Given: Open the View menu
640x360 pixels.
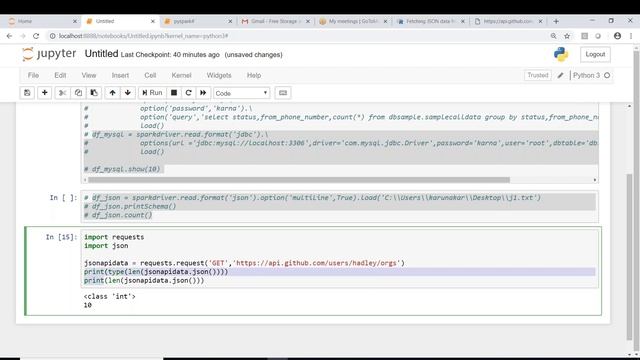Looking at the screenshot, I should (x=89, y=75).
